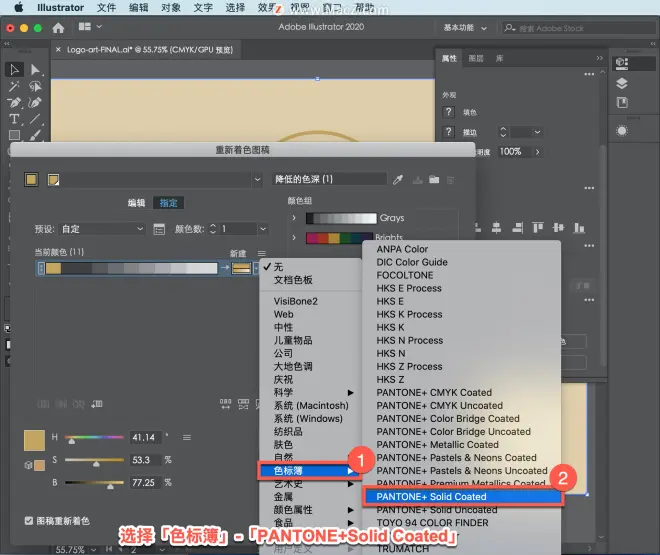Click the stroke color question mark box
660x555 pixels.
tap(448, 132)
